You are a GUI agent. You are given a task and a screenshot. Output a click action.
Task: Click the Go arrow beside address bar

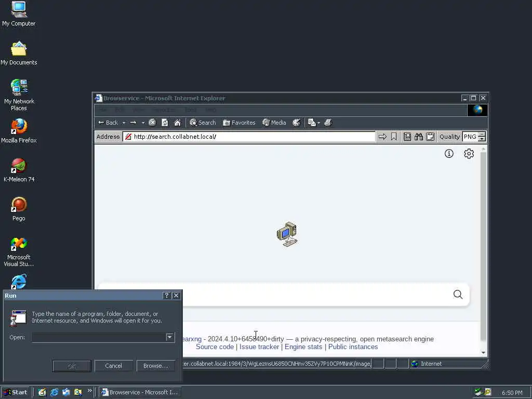click(382, 137)
